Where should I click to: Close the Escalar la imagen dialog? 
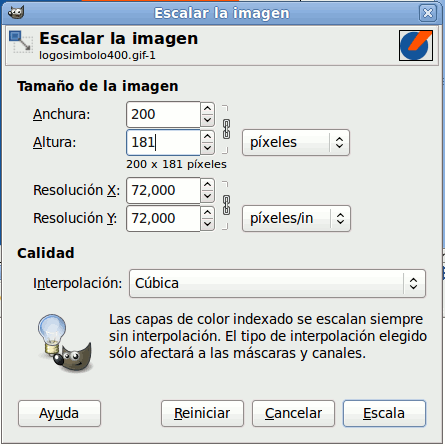(x=428, y=13)
